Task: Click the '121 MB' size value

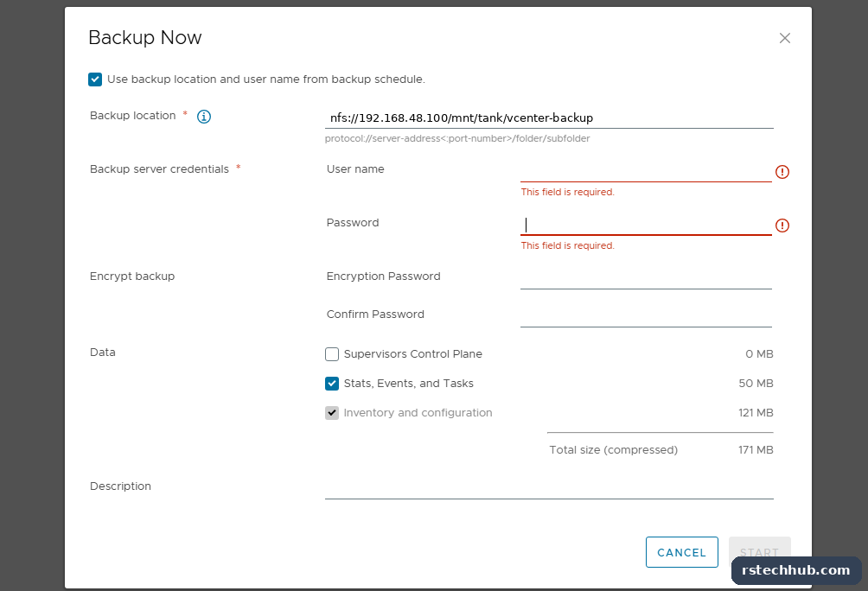Action: [x=756, y=413]
